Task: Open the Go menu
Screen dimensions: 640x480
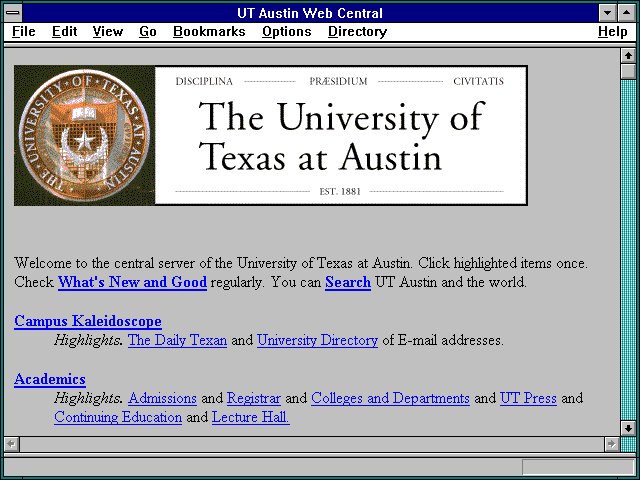Action: coord(148,31)
